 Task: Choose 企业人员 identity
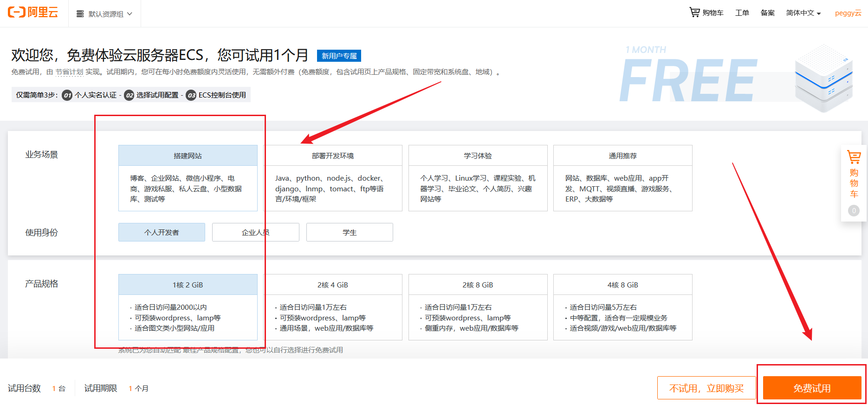[x=256, y=232]
